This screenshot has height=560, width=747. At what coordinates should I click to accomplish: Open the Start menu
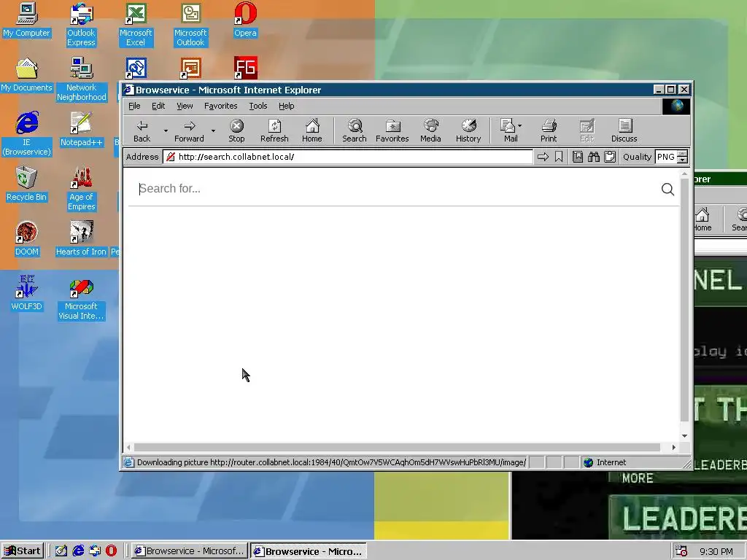[23, 551]
